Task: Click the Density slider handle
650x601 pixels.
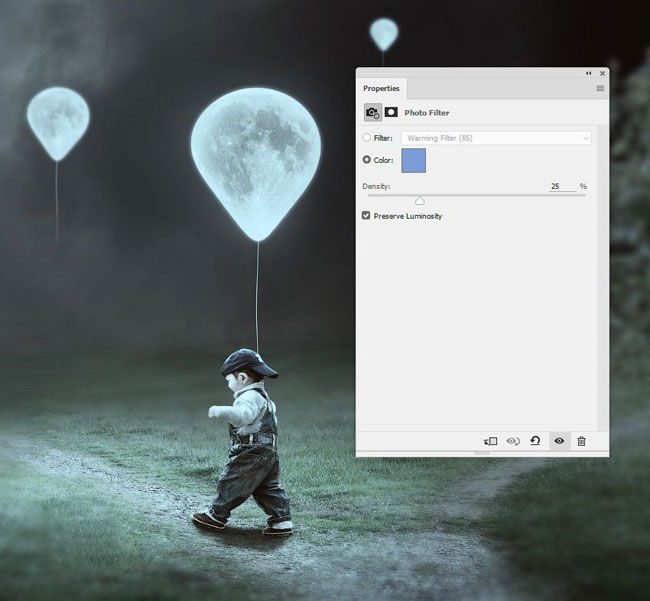Action: (420, 201)
